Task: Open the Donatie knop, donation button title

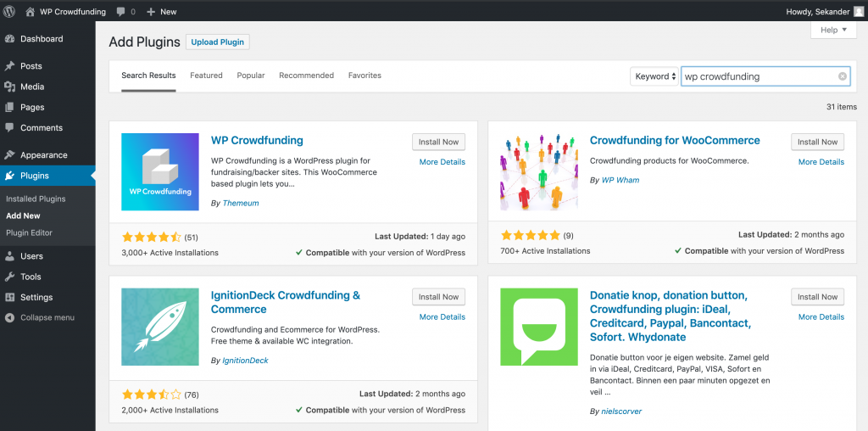Action: tap(670, 316)
